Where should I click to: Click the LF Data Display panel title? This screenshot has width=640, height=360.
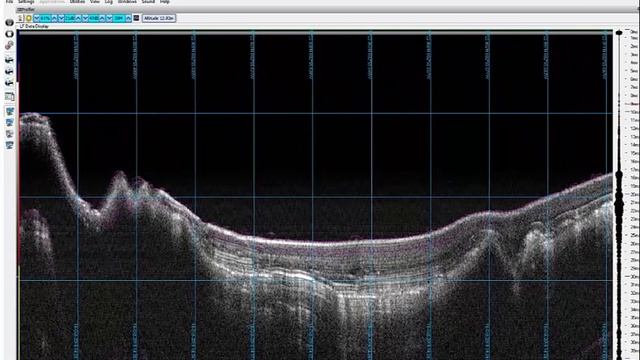tap(34, 27)
